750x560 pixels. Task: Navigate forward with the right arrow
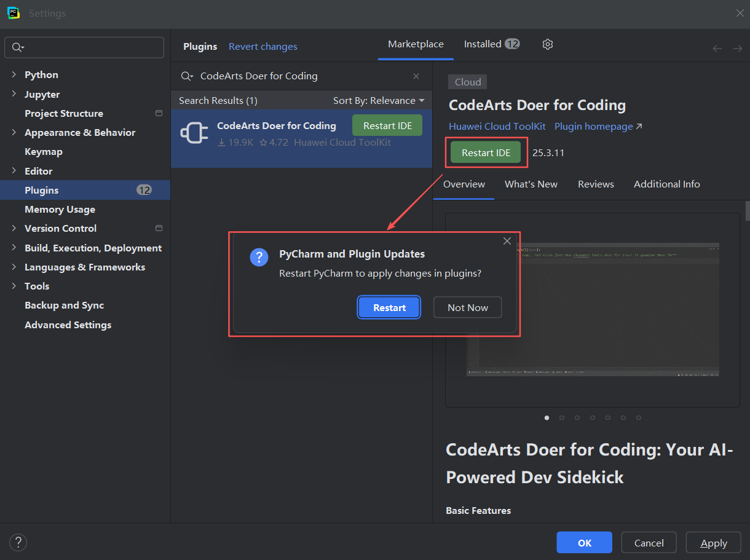point(738,48)
